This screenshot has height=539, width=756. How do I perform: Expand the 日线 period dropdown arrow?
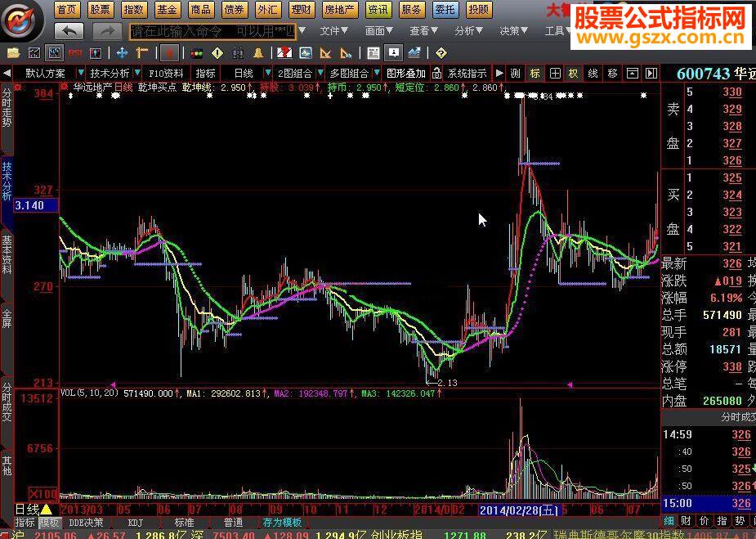[x=267, y=73]
